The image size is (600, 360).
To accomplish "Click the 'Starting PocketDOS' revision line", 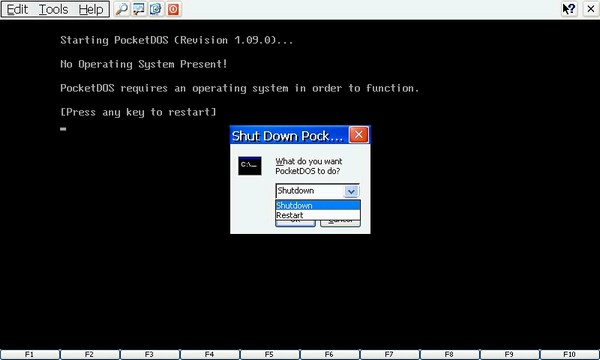I will point(177,40).
